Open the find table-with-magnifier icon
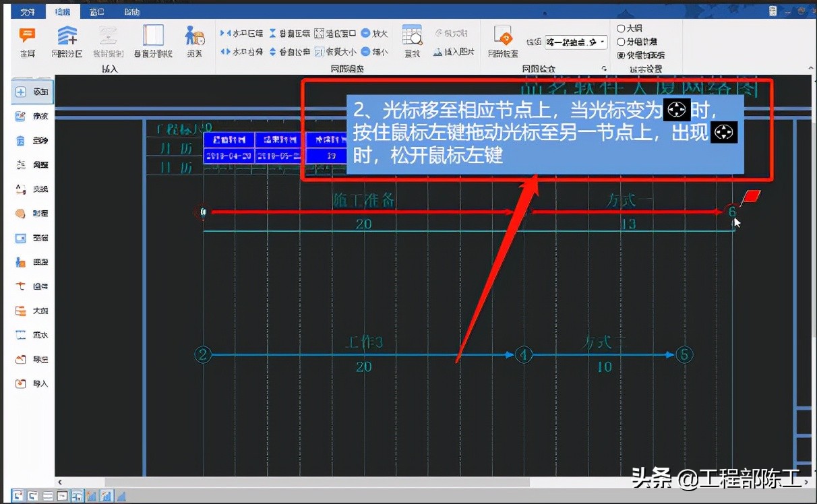 click(412, 35)
